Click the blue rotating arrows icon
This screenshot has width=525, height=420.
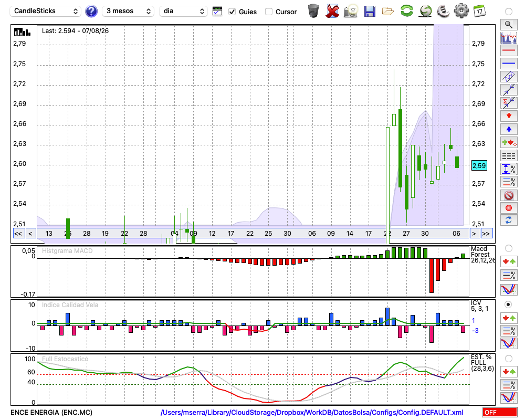point(509,220)
